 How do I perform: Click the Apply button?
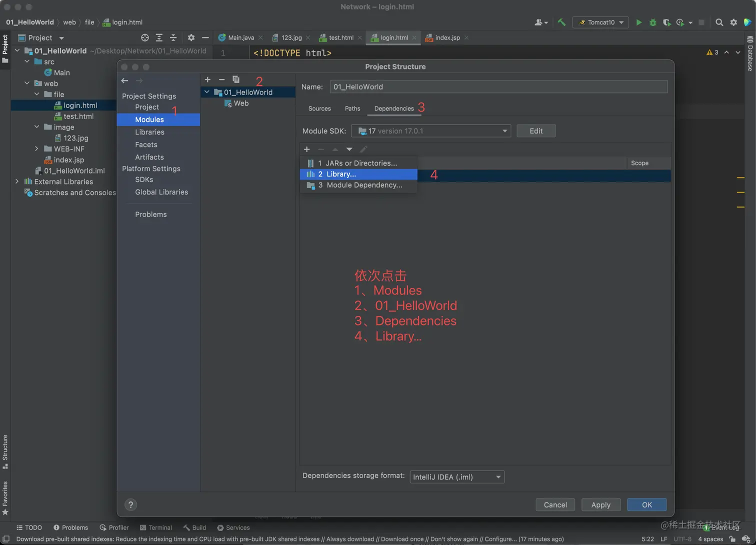(x=600, y=504)
